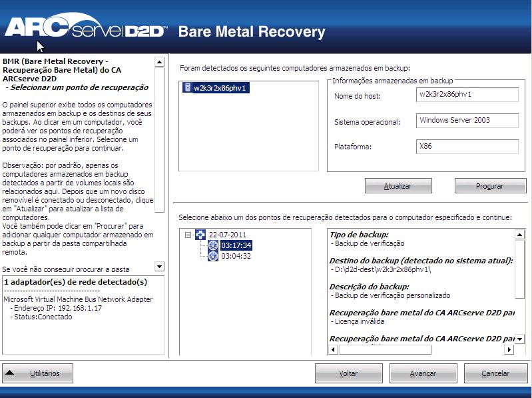Click the Sistema operacional field
This screenshot has width=532, height=398.
click(x=467, y=120)
